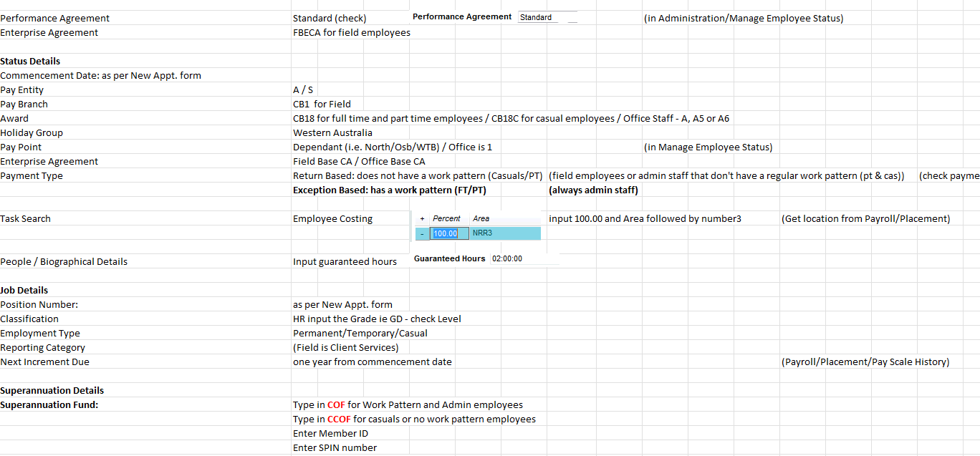Click the 'Area' column header in costing image

[481, 218]
